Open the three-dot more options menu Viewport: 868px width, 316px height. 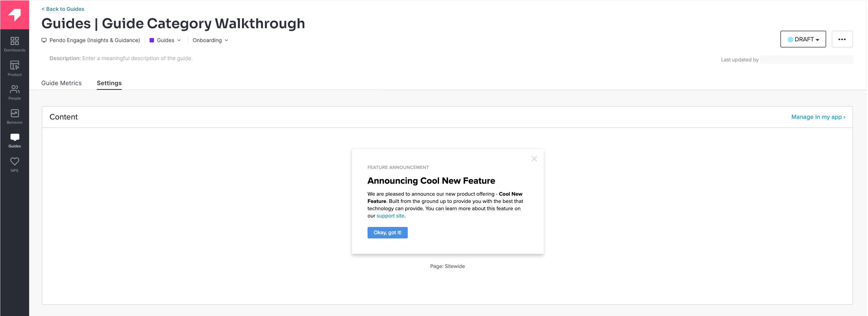click(x=842, y=39)
